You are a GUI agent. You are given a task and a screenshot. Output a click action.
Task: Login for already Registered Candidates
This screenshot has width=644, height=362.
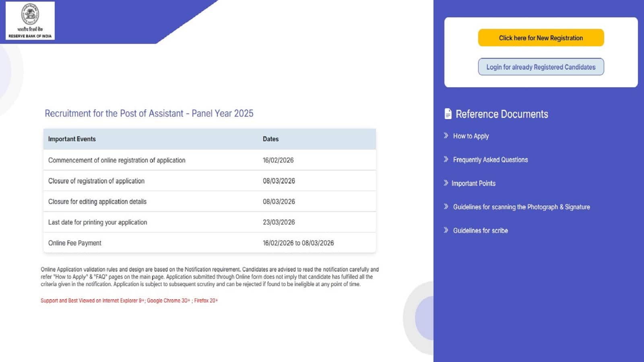[x=541, y=67]
